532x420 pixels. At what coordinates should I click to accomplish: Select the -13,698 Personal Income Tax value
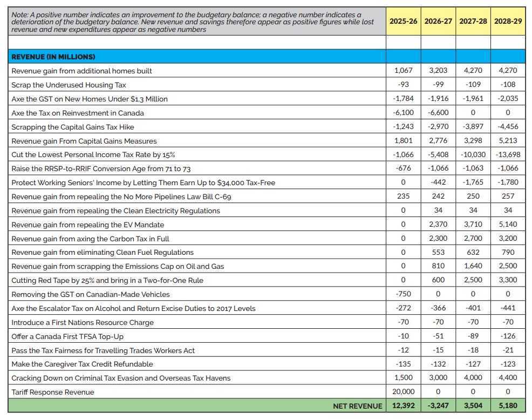pyautogui.click(x=508, y=154)
